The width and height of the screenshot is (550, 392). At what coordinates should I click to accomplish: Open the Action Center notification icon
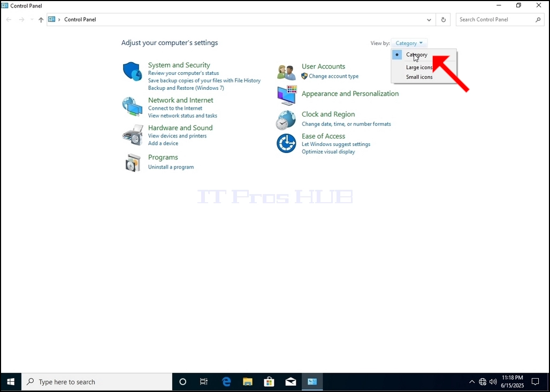click(x=535, y=382)
